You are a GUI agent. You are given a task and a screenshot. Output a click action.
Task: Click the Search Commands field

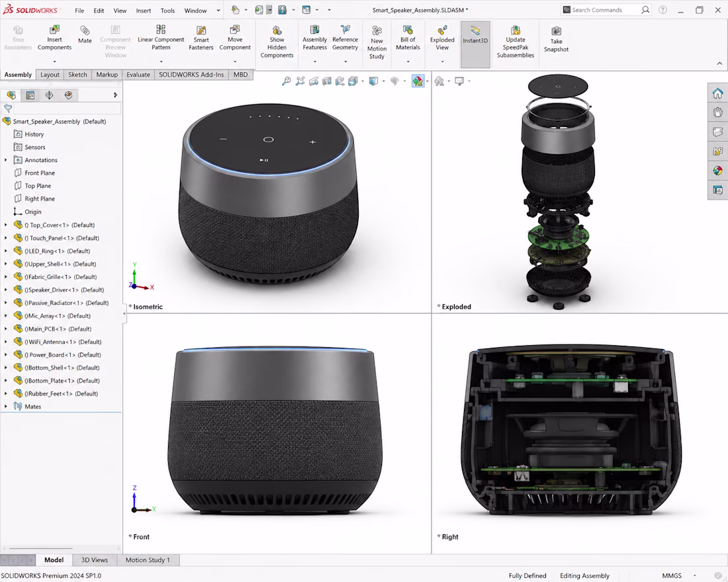(606, 10)
